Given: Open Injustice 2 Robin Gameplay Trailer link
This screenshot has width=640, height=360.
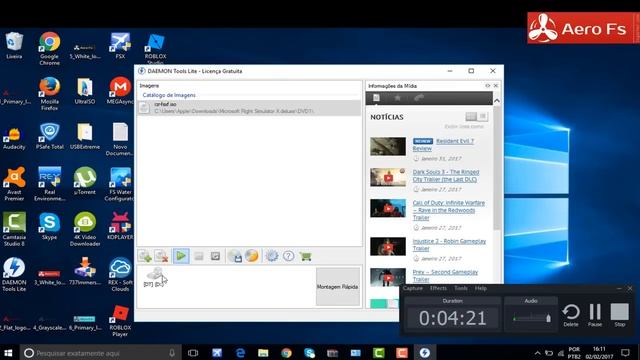Looking at the screenshot, I should point(449,244).
